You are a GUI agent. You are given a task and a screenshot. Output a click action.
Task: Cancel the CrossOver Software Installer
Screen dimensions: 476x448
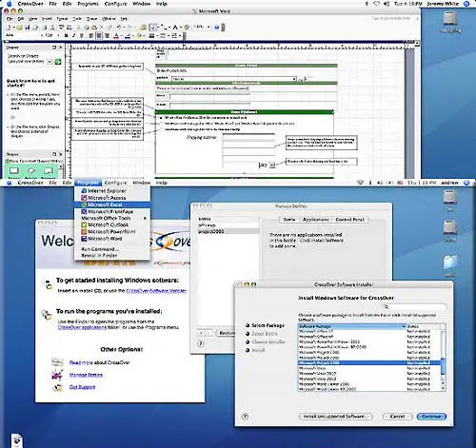tap(397, 417)
